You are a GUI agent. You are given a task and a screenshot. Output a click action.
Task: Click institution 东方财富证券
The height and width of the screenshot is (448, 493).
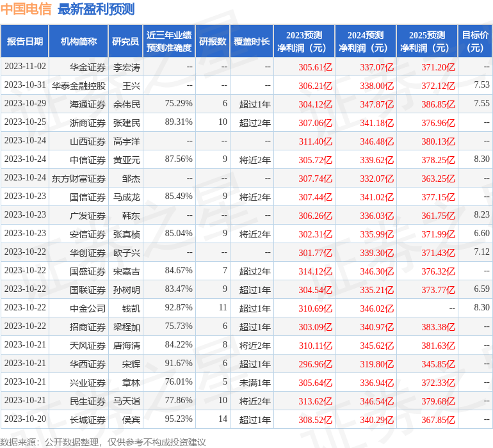[79, 179]
